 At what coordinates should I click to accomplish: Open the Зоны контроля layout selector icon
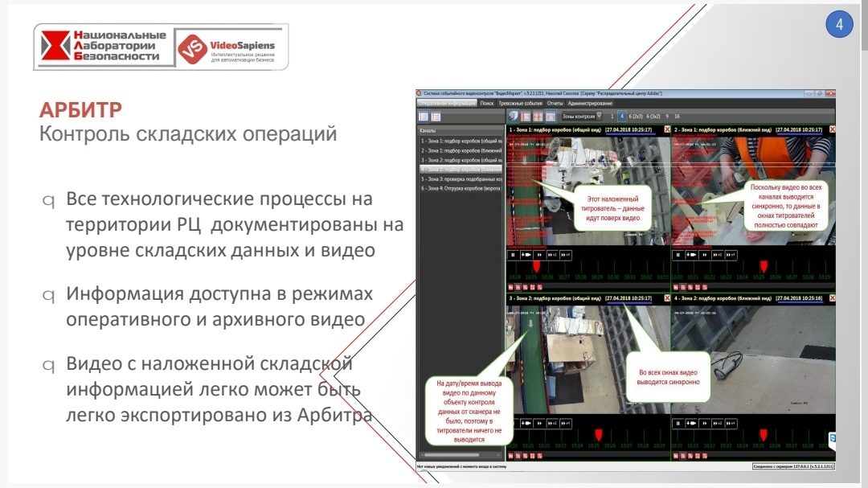click(x=600, y=117)
